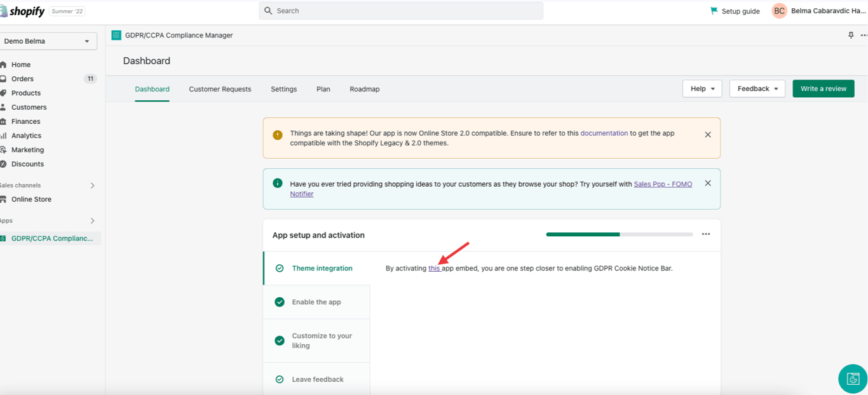Follow the documentation link
The image size is (868, 395).
coord(604,133)
